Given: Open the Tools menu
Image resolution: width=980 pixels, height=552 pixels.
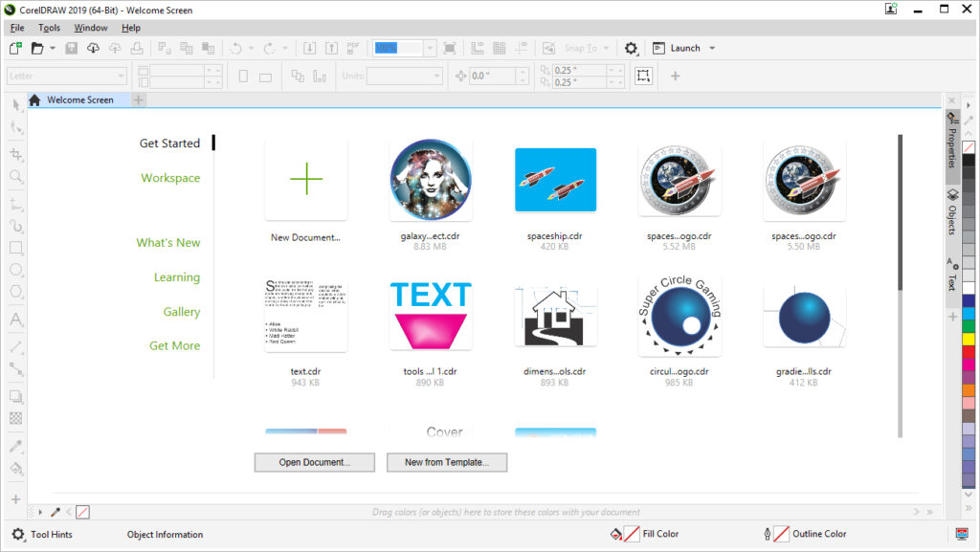Looking at the screenshot, I should point(49,28).
